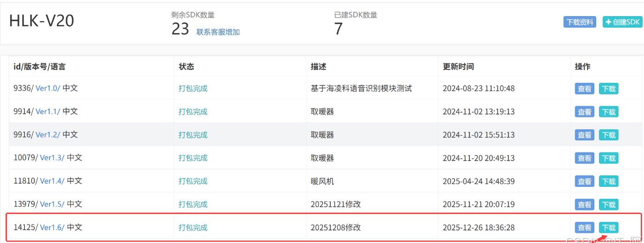View SDK 11810 with 查看 button
The image size is (644, 243).
[584, 181]
